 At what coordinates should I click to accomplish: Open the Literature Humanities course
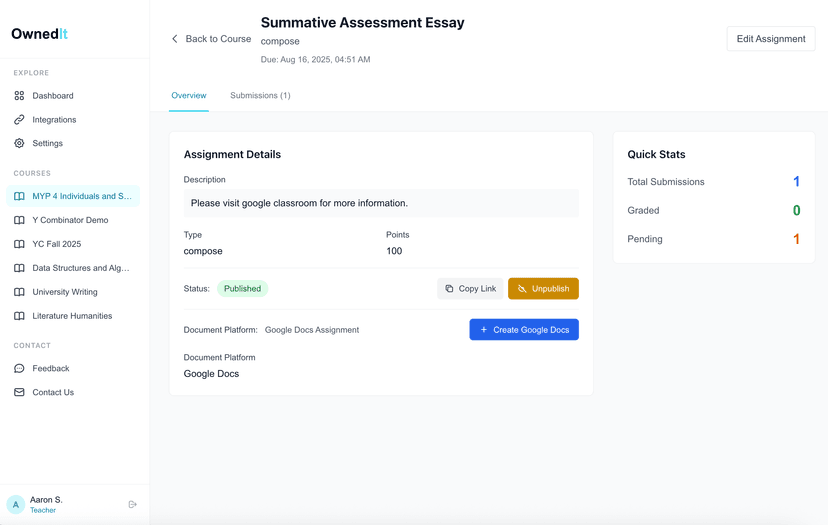(x=73, y=316)
